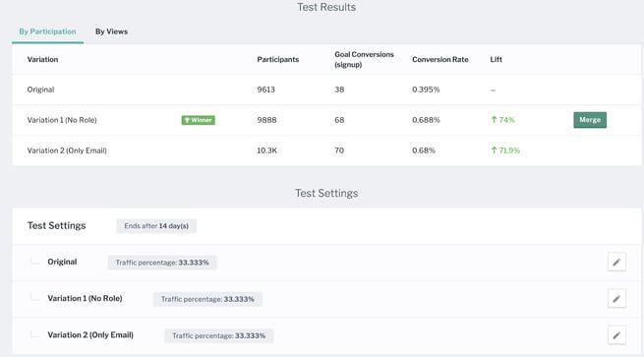Click the 71.9% lift value
Screen dimensions: 644x357
[505, 150]
